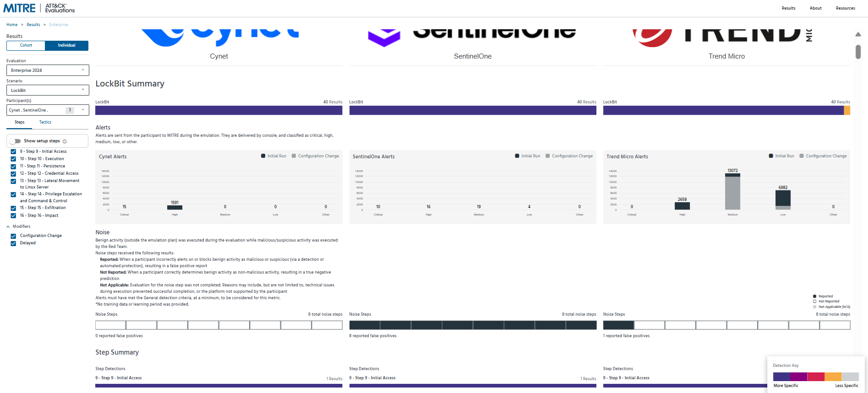Screen dimensions: 868x393
Task: Switch to the Steps tab
Action: [x=19, y=122]
